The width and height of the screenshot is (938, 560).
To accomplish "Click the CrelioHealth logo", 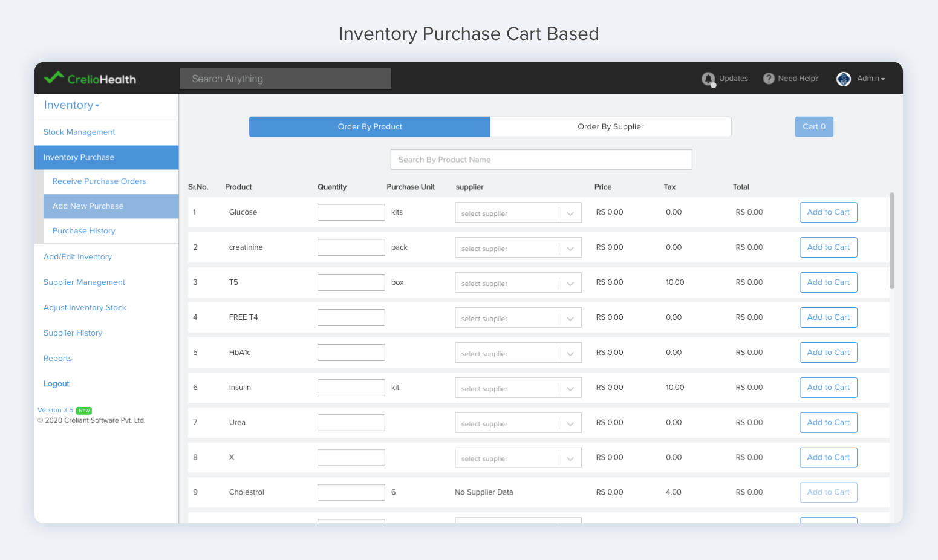I will pyautogui.click(x=90, y=78).
